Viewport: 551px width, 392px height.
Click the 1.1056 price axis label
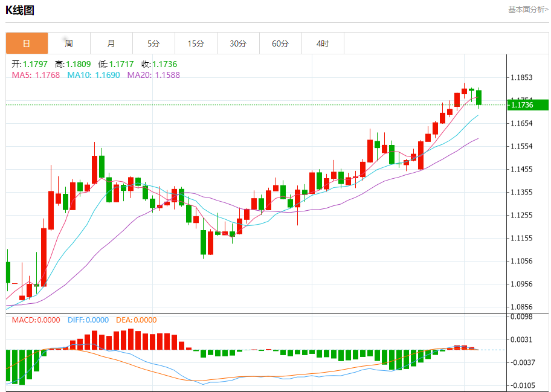point(521,261)
